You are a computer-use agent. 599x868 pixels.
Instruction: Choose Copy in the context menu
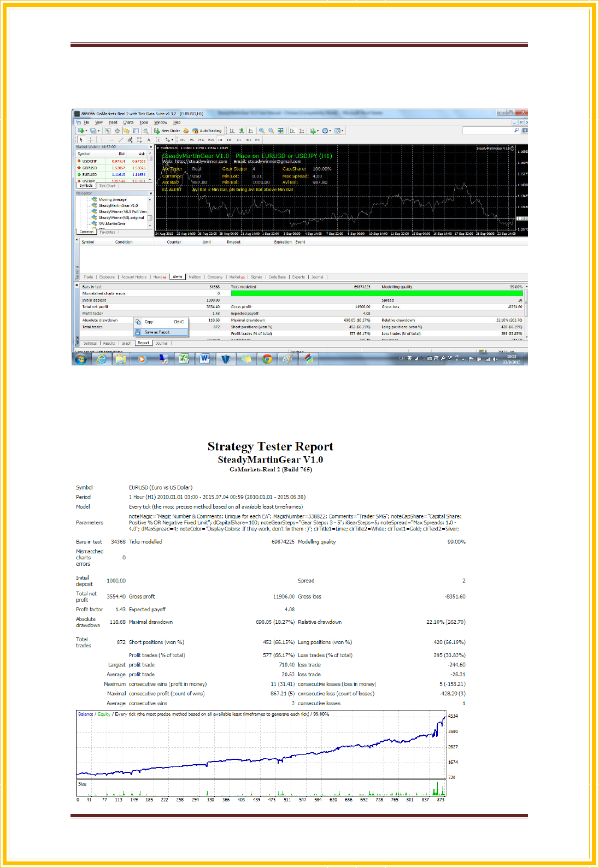coord(161,322)
